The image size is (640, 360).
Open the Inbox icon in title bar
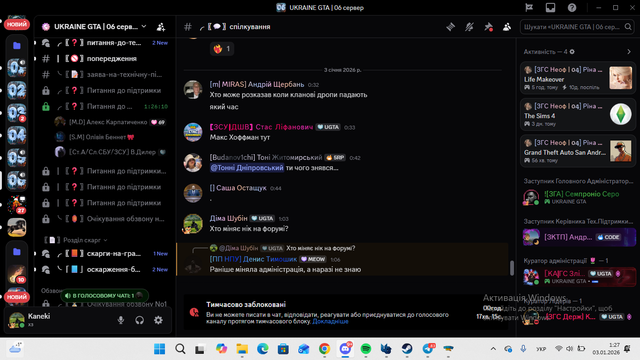point(551,7)
